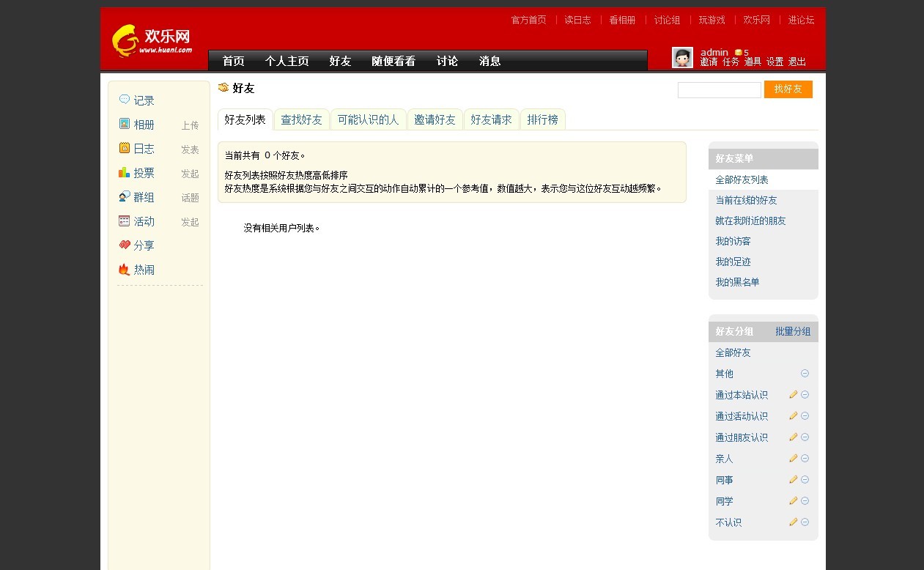Click the minus icon next to 通过活动认识
Viewport: 924px width, 570px height.
coord(805,415)
